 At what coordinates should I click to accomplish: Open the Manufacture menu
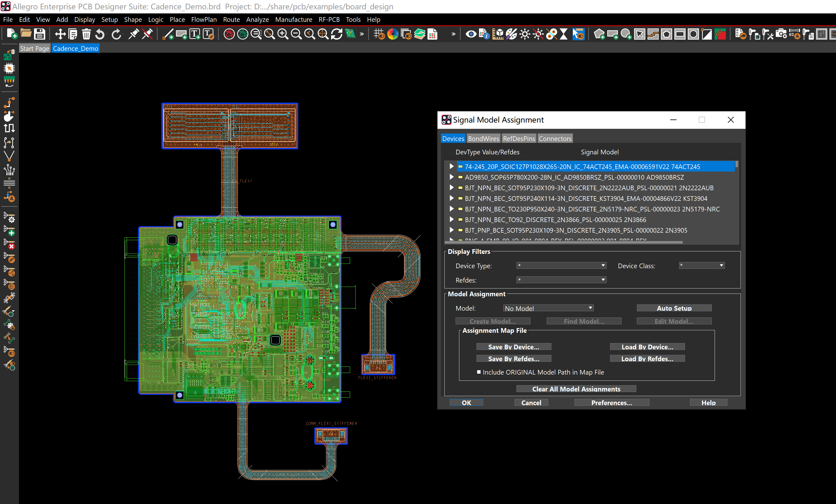(x=294, y=19)
